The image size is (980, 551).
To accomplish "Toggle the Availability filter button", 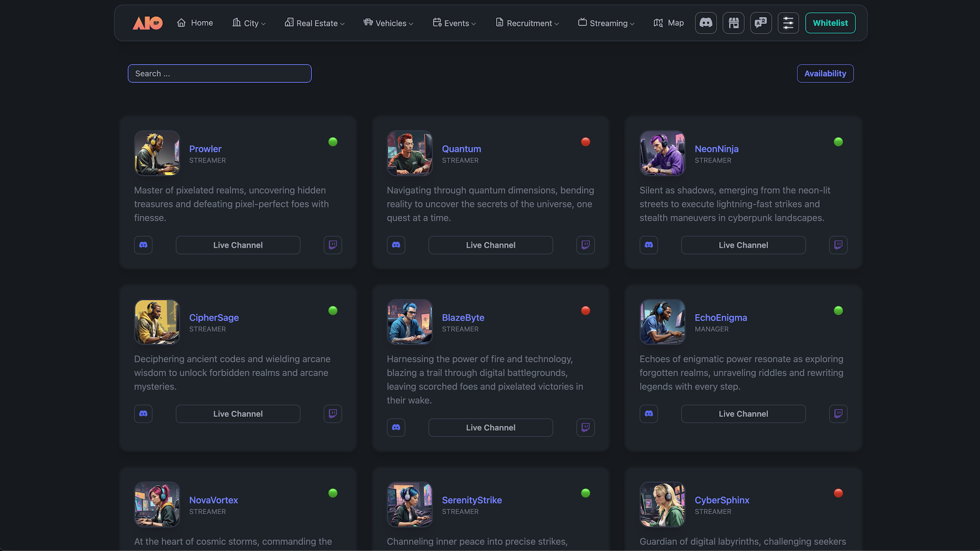I will click(825, 73).
